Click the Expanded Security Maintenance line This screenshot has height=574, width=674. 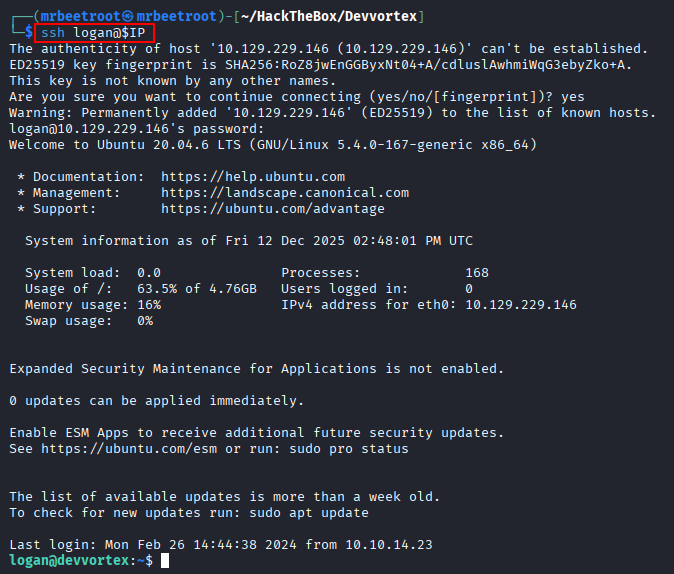256,369
